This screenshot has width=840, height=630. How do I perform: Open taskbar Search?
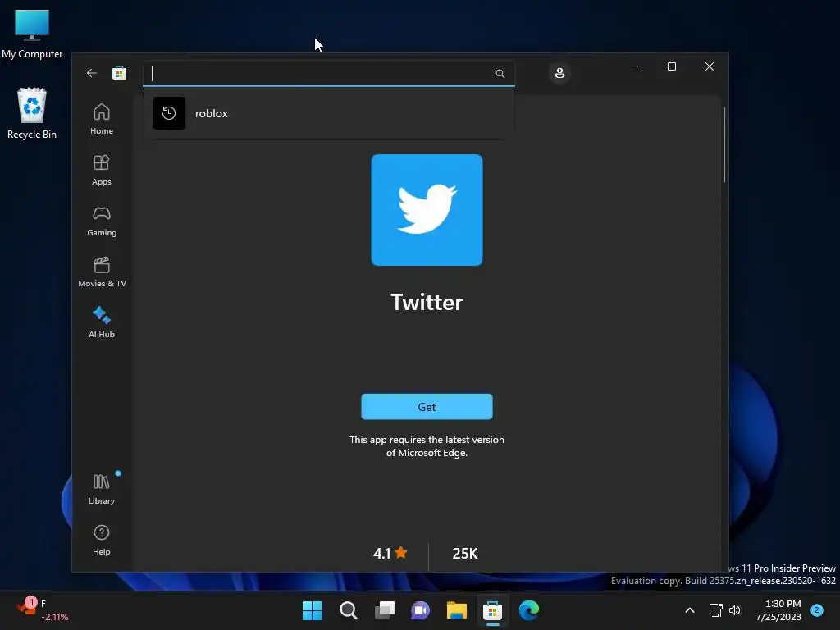coord(348,610)
